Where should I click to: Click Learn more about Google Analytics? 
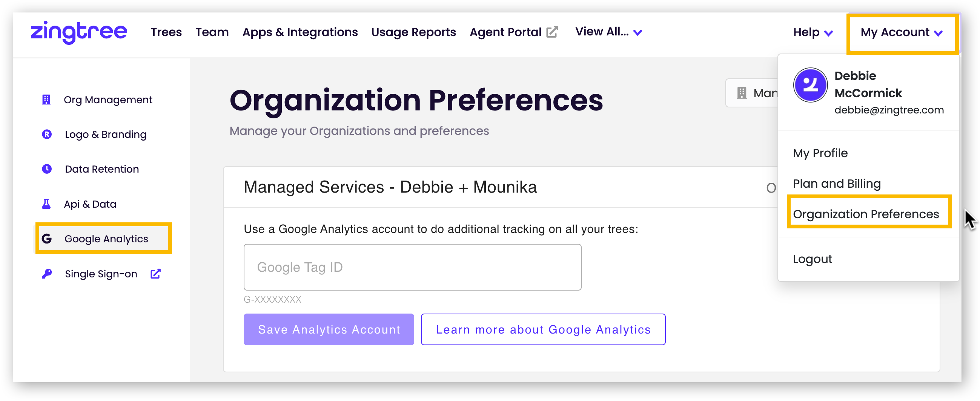click(543, 329)
